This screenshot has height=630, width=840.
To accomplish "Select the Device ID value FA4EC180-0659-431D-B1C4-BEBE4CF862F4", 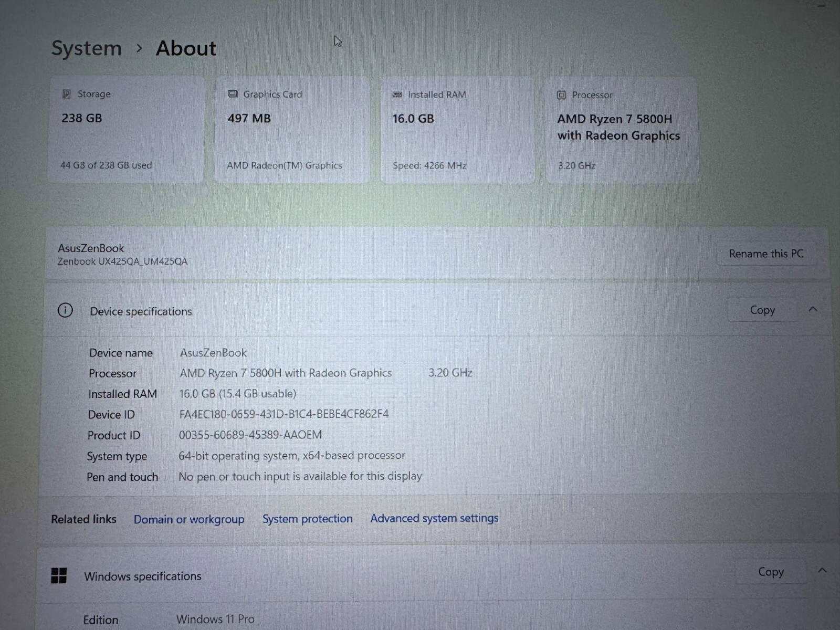I will coord(284,414).
